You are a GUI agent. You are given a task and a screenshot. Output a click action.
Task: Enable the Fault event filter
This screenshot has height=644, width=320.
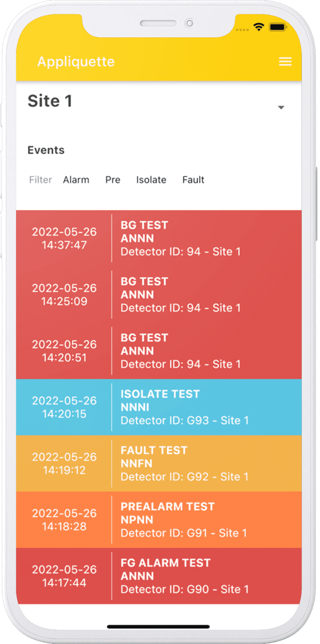[193, 180]
